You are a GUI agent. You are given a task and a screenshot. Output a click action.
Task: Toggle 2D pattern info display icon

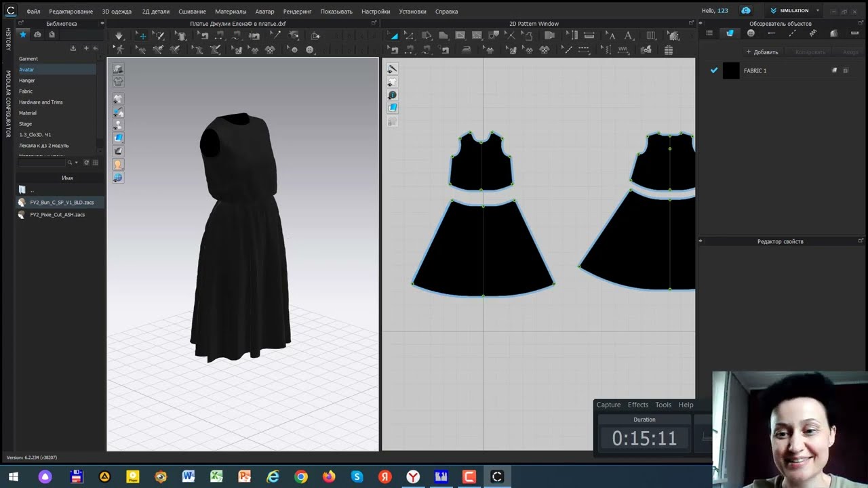(x=392, y=95)
